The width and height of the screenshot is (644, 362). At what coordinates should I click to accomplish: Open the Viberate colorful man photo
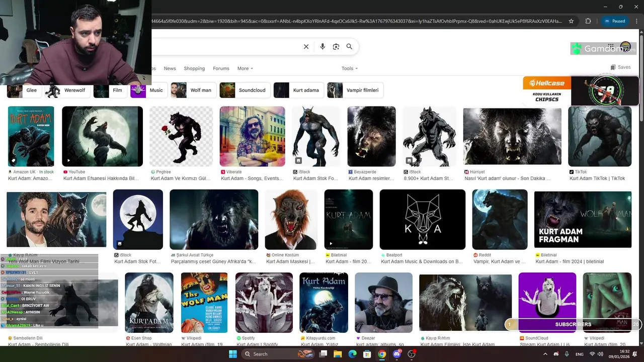click(252, 136)
